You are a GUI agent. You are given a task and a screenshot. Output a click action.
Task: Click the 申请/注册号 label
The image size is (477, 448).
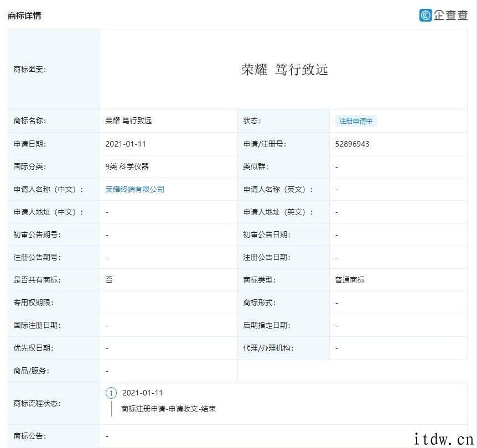[265, 144]
